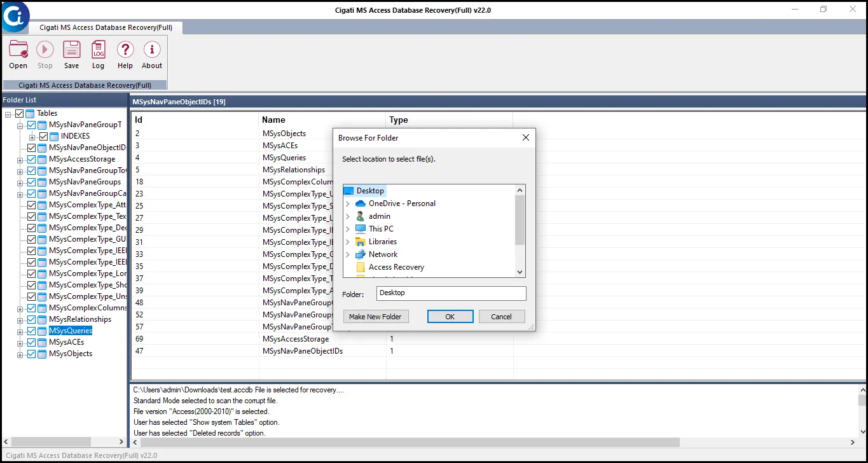
Task: Click the INDEXES table icon
Action: pos(54,136)
